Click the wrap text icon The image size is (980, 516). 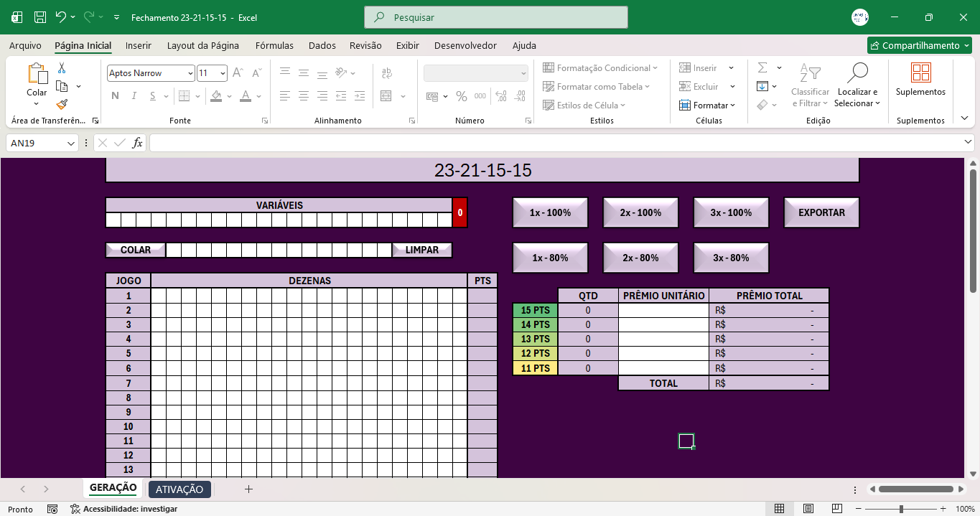[x=386, y=72]
